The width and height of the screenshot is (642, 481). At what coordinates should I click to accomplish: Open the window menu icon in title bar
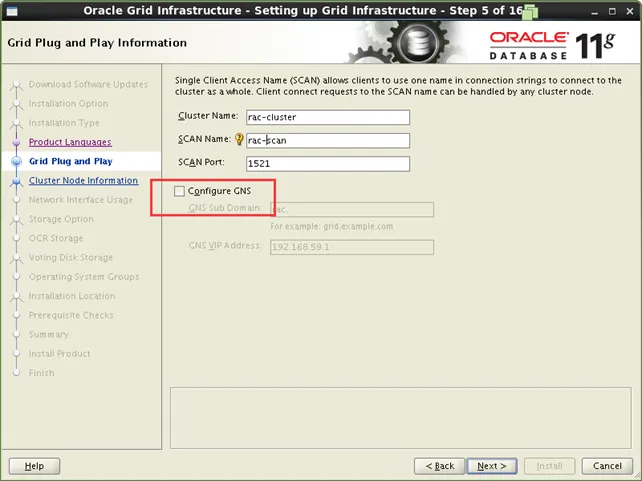click(x=12, y=11)
